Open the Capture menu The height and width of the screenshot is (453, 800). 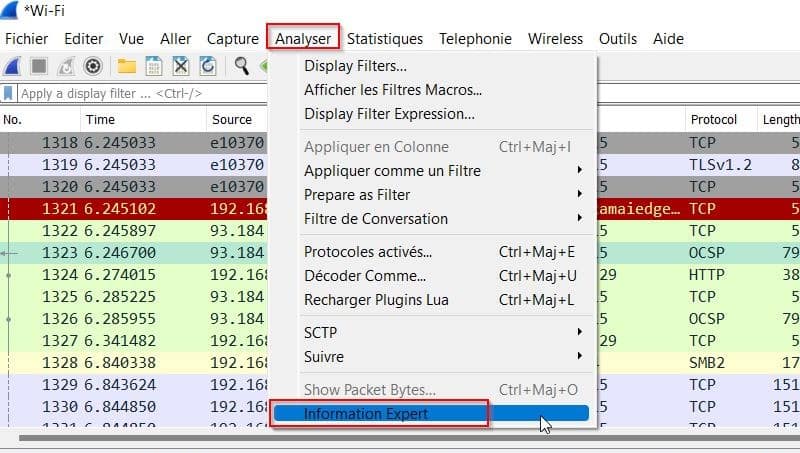233,39
